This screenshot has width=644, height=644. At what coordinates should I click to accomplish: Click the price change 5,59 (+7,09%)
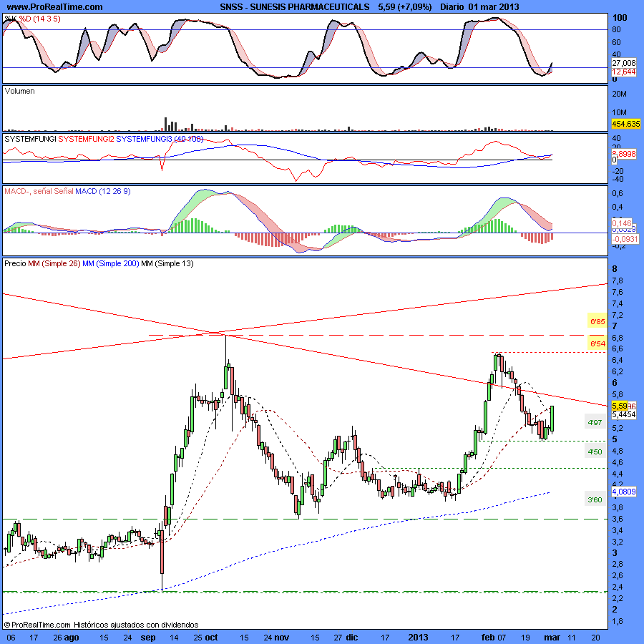pos(405,6)
